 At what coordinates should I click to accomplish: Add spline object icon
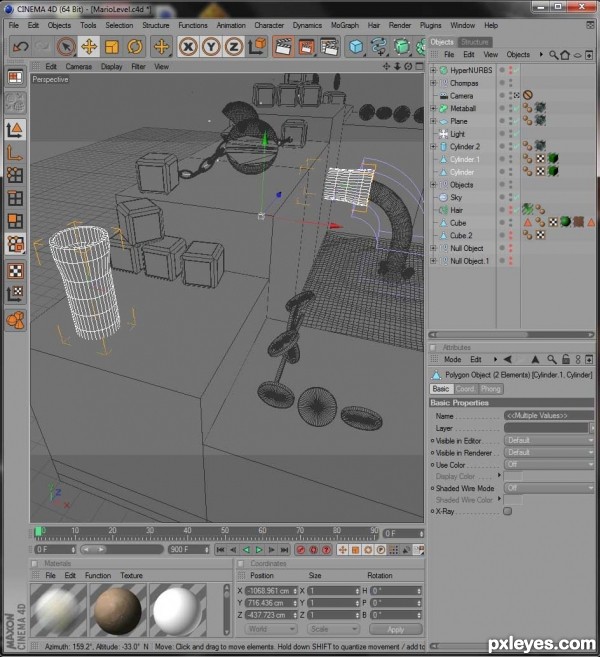[379, 47]
